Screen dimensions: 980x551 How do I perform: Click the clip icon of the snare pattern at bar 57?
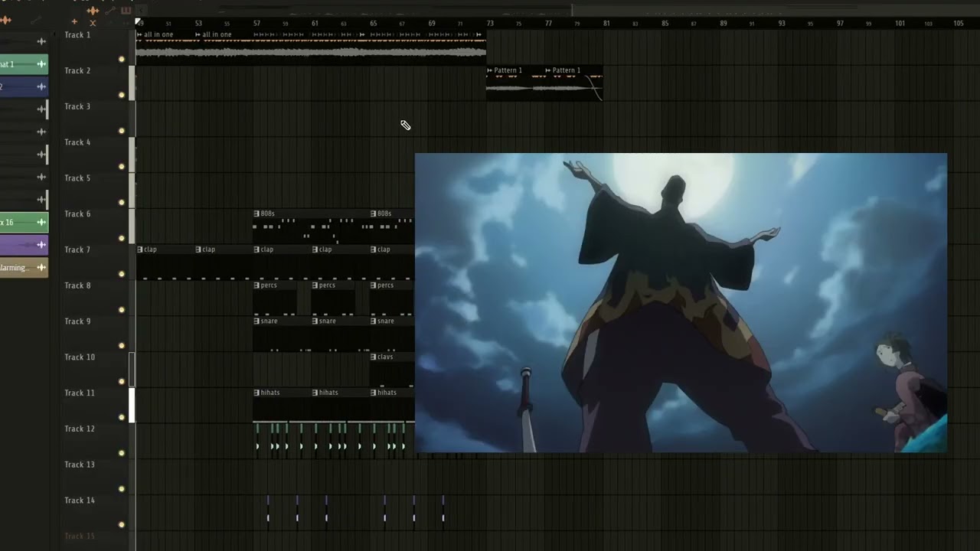pyautogui.click(x=256, y=321)
